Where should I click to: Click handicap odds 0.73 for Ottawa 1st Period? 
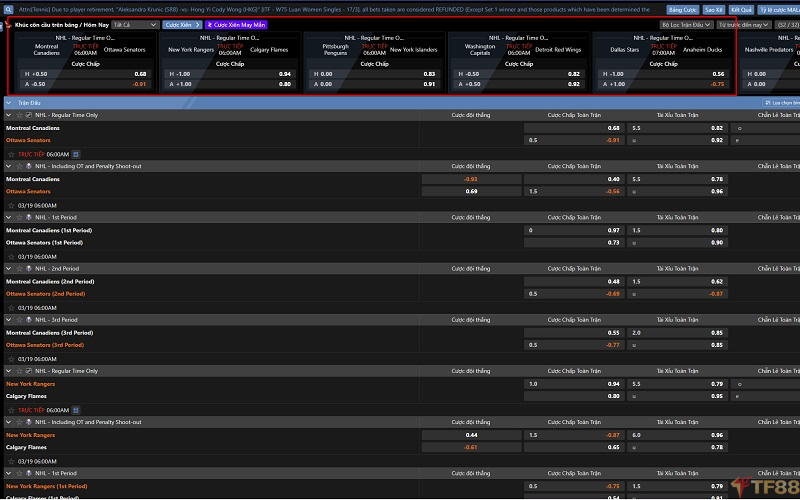pyautogui.click(x=574, y=243)
